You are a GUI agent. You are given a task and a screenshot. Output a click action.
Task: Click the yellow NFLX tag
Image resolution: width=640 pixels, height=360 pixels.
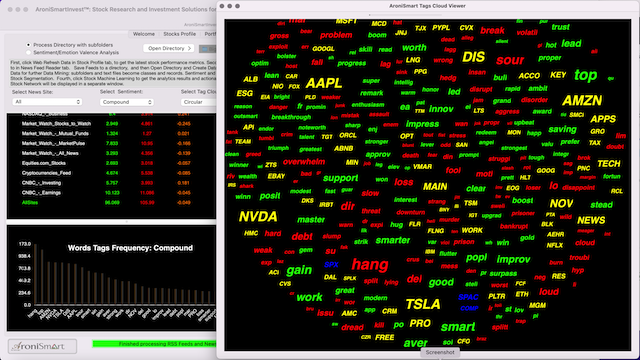click(555, 245)
